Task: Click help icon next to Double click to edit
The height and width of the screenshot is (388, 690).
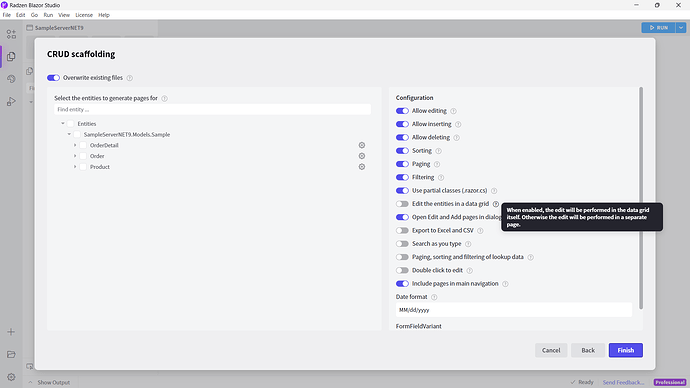Action: pyautogui.click(x=470, y=271)
